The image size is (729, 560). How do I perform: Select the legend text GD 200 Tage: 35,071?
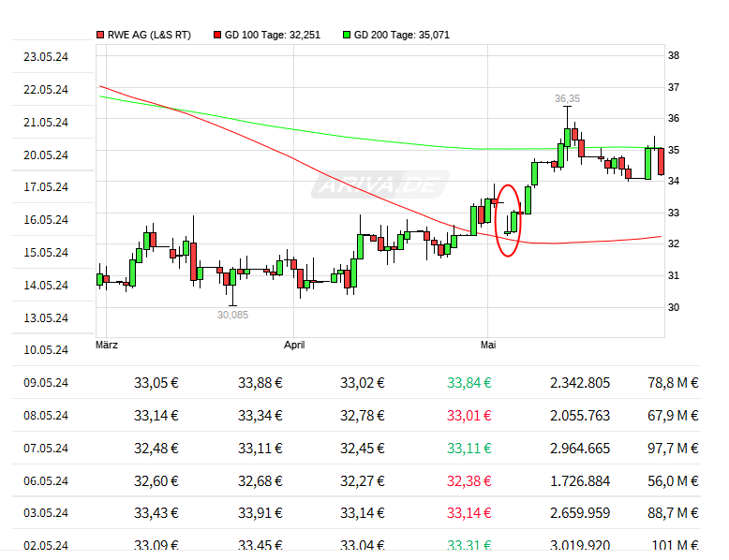point(402,35)
